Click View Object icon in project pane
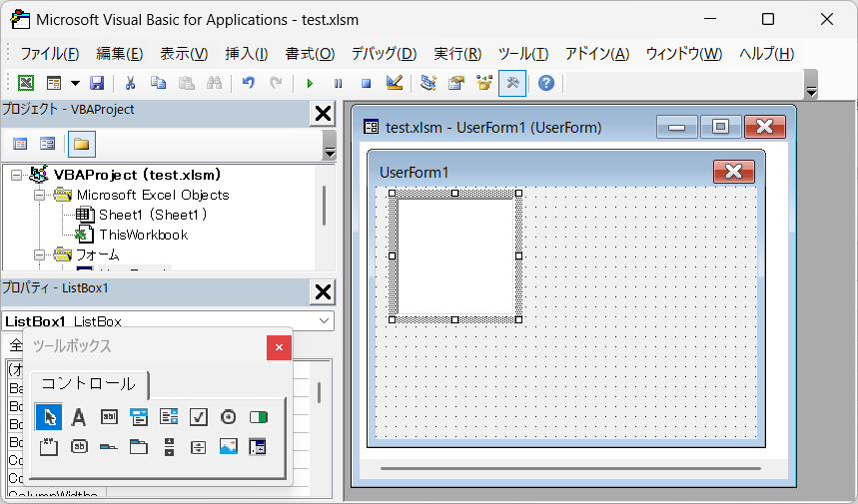This screenshot has width=858, height=504. 48,144
